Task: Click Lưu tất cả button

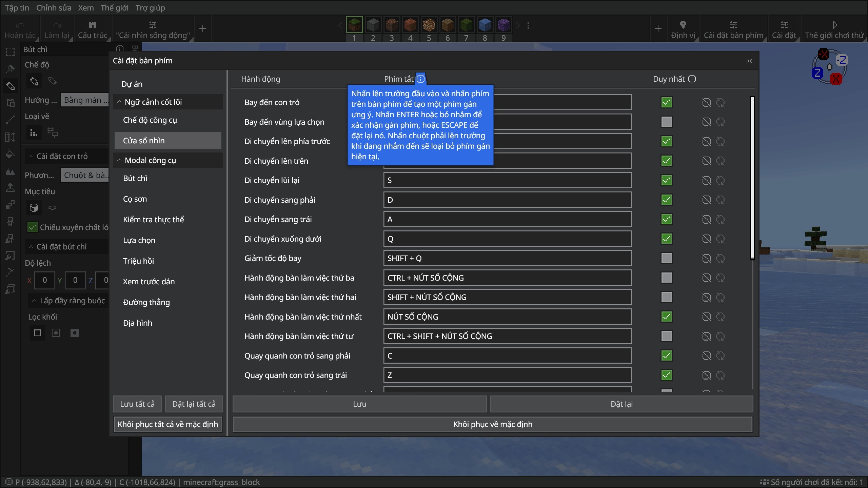Action: coord(137,404)
